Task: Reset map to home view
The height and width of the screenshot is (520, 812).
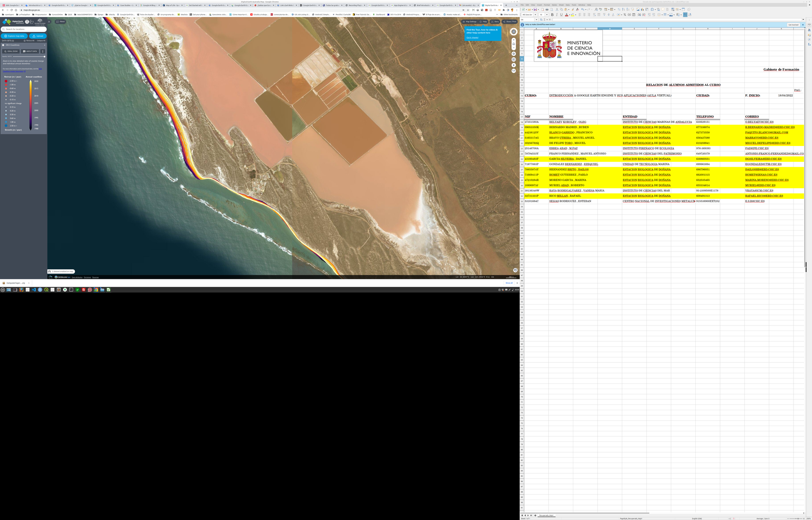Action: pyautogui.click(x=514, y=44)
